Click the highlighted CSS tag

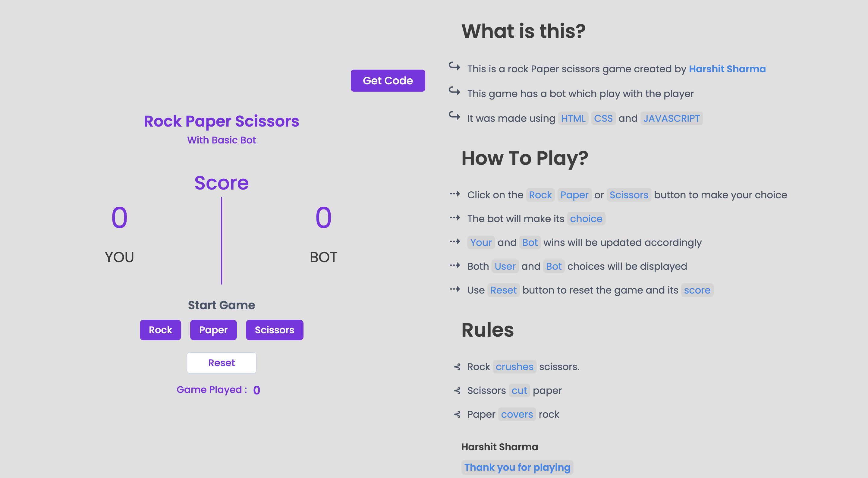[x=603, y=118]
